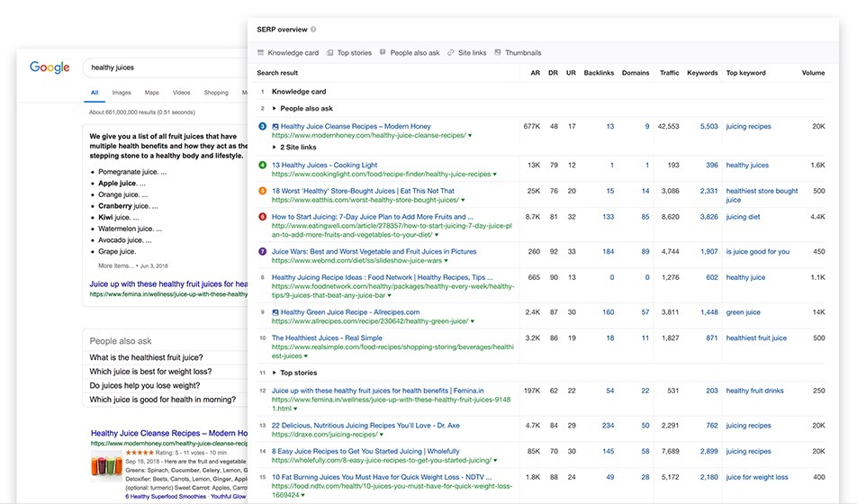Click the Knowledge card legend icon
Screen dimensions: 857x504
click(261, 53)
